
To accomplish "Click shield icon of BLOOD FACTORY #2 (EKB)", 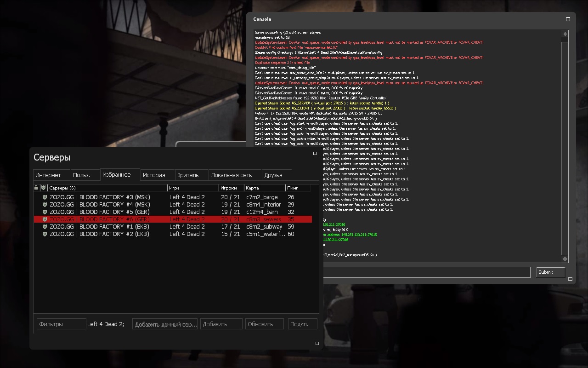I will pos(45,234).
